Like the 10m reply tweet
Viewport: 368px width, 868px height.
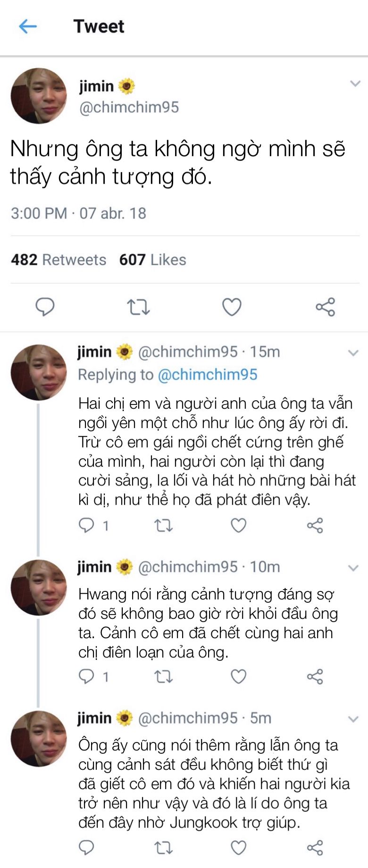click(238, 677)
